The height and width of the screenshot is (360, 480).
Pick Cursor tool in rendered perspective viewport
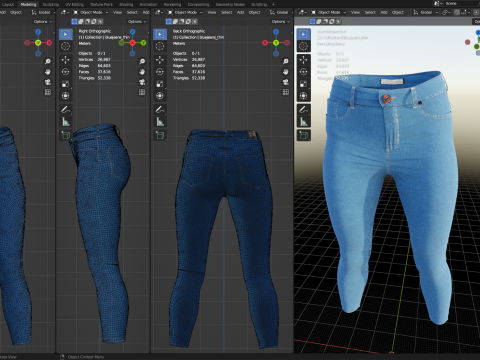pyautogui.click(x=303, y=46)
